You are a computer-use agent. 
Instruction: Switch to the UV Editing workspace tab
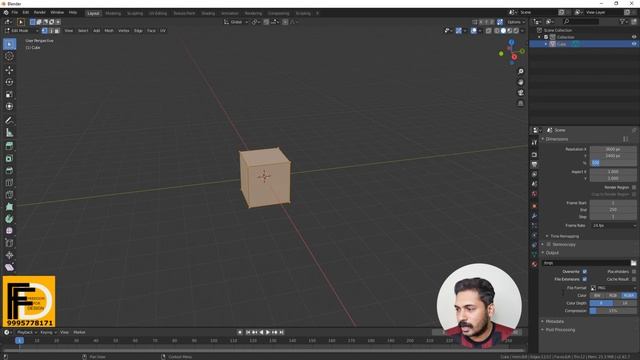tap(158, 13)
